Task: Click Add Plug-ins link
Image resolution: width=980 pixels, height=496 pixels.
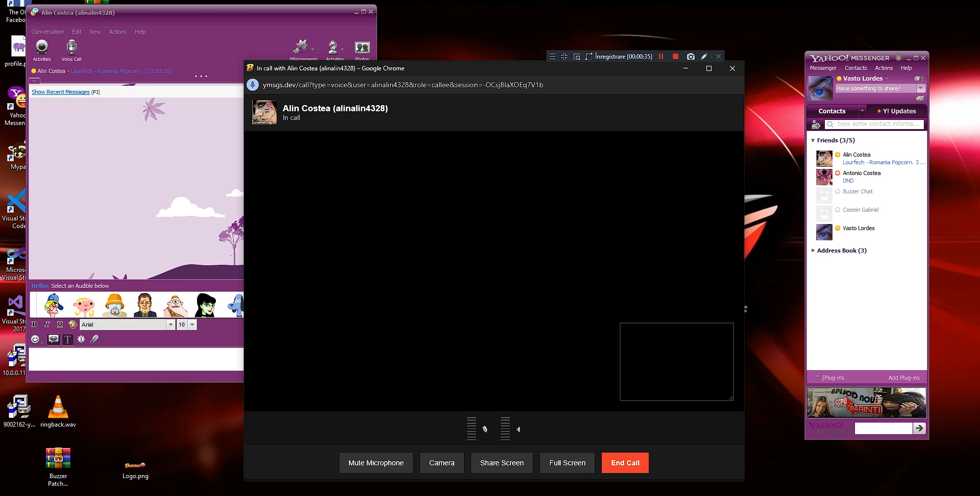Action: coord(904,378)
